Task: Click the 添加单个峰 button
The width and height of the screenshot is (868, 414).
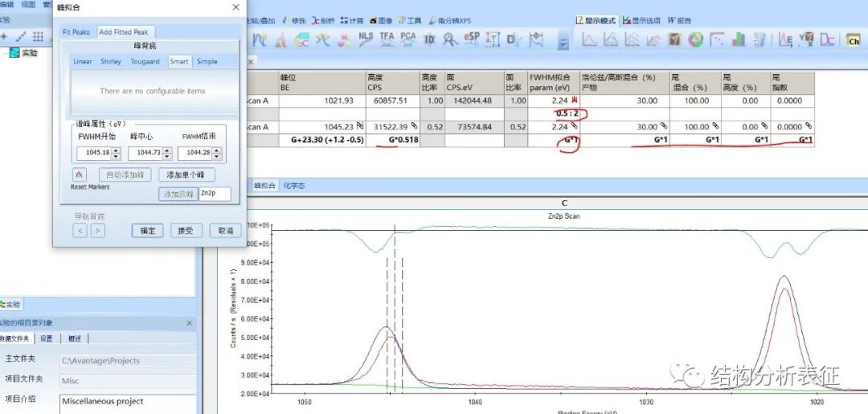Action: [x=186, y=175]
